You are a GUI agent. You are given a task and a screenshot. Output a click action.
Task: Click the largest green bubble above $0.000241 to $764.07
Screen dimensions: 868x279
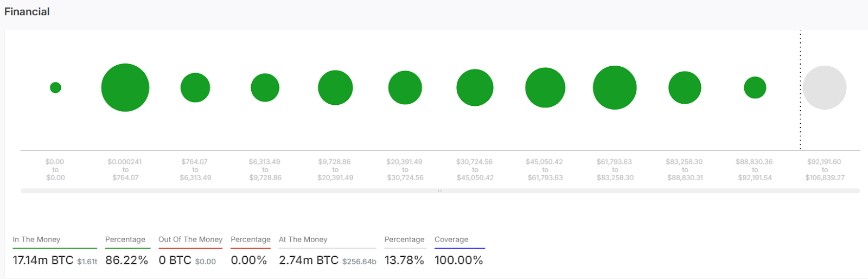pyautogui.click(x=125, y=87)
